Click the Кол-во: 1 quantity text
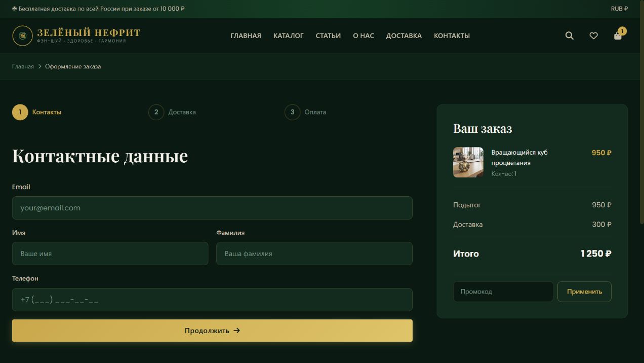Screen dimensions: 644x363 (504, 174)
